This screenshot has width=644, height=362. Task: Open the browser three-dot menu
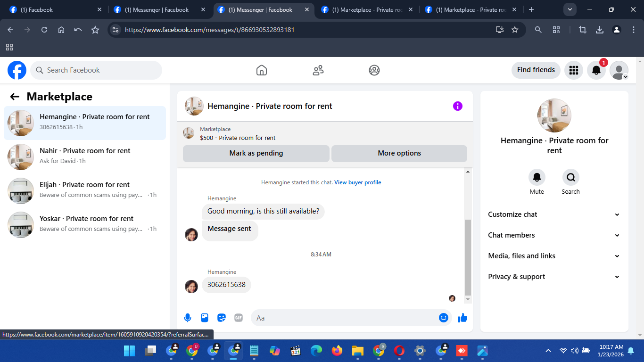coord(634,30)
